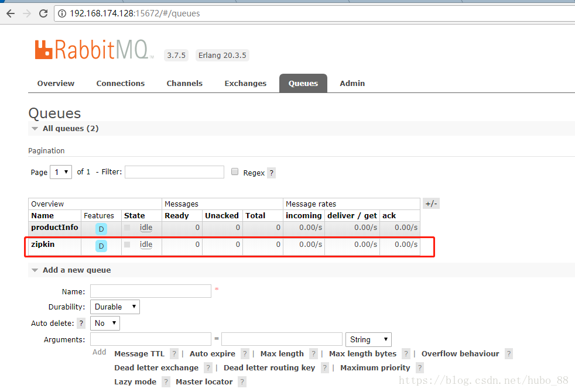Collapse the Add a new queue section
This screenshot has height=392, width=575.
pyautogui.click(x=34, y=270)
